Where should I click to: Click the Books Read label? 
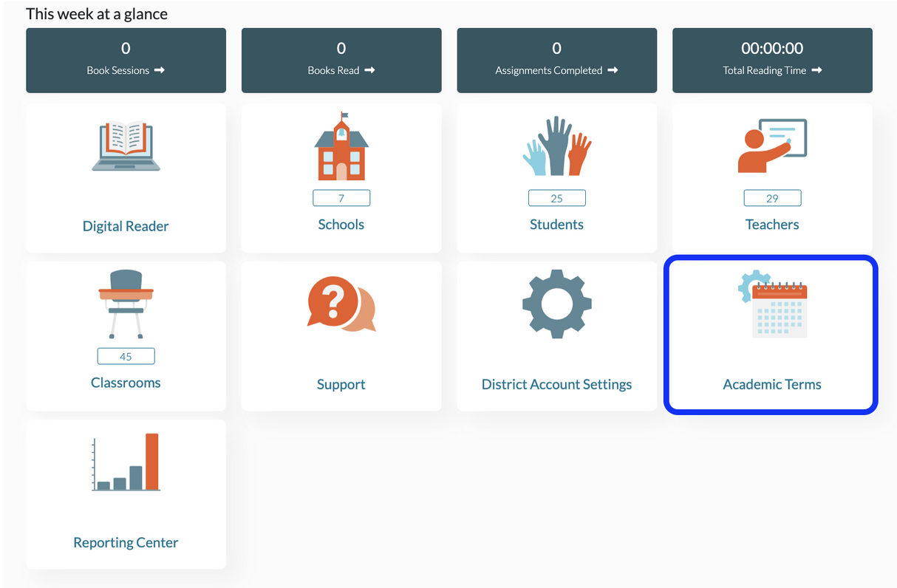tap(333, 70)
